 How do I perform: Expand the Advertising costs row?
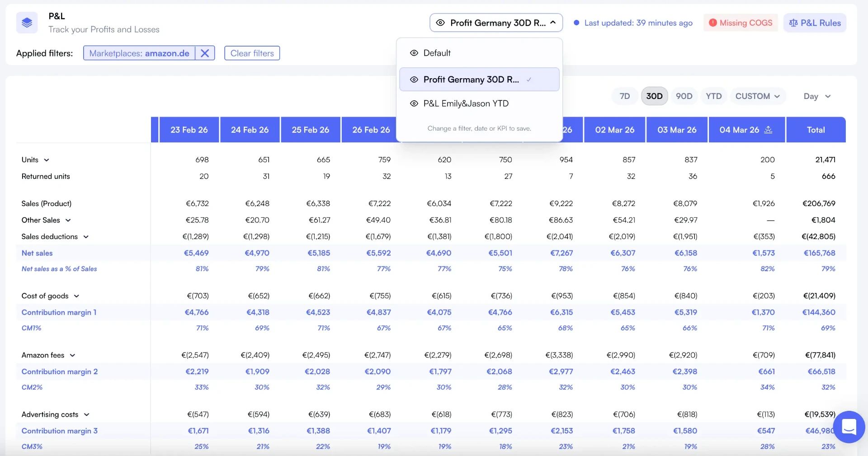pos(86,414)
